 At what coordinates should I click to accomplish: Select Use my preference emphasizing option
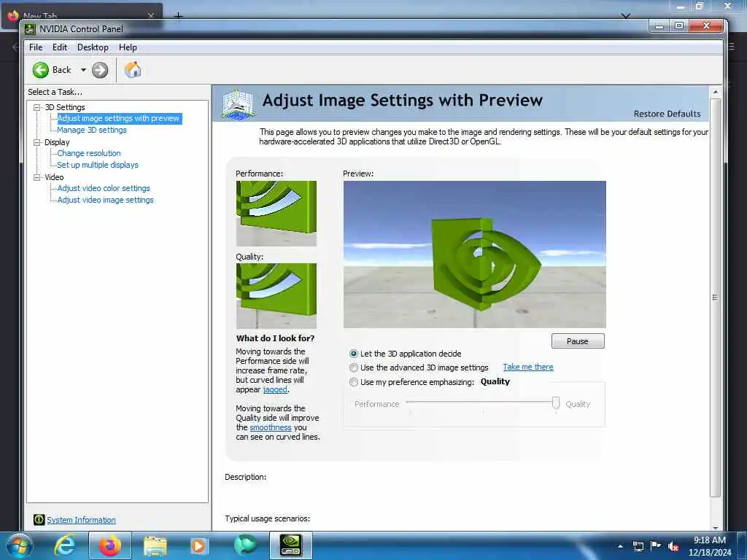[x=354, y=382]
